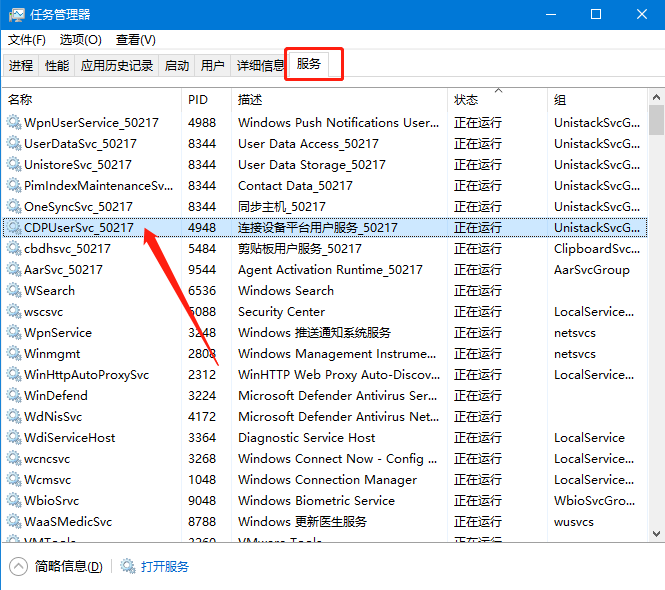Click the Diagnostic Service Host description
The image size is (665, 590).
(307, 437)
